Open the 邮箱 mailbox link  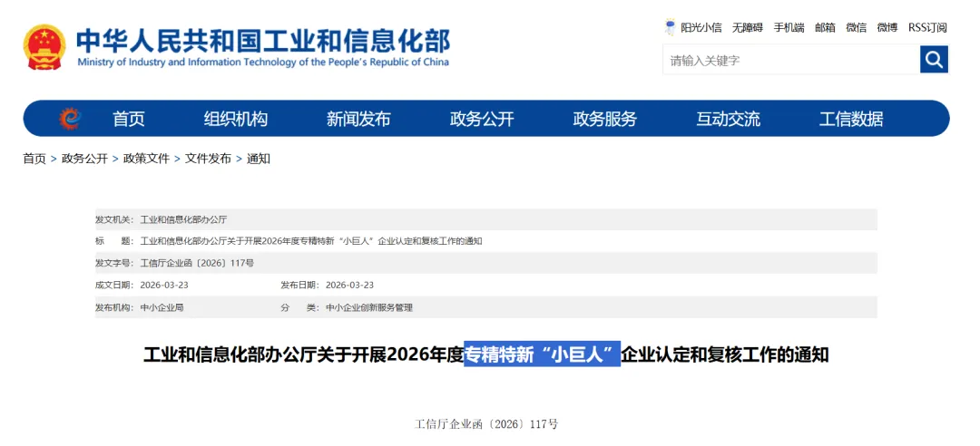pos(825,27)
